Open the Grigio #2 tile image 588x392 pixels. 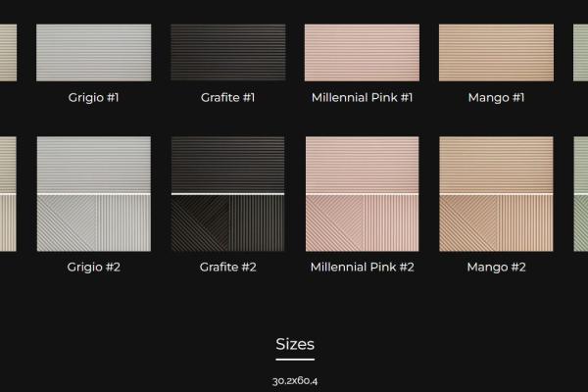point(94,194)
